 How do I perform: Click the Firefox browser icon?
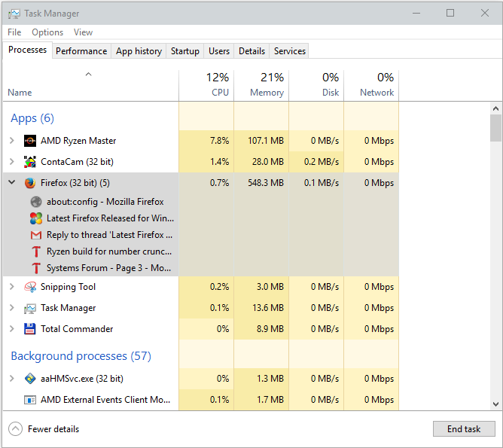coord(30,183)
